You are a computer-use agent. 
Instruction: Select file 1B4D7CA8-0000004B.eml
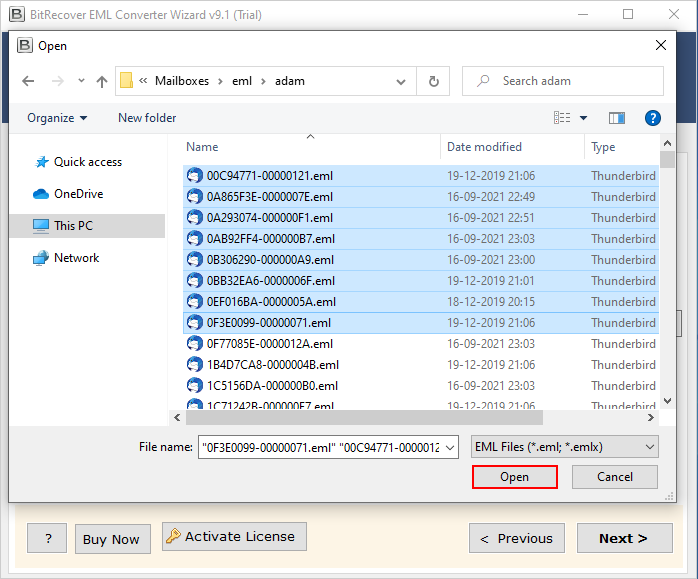(421, 364)
